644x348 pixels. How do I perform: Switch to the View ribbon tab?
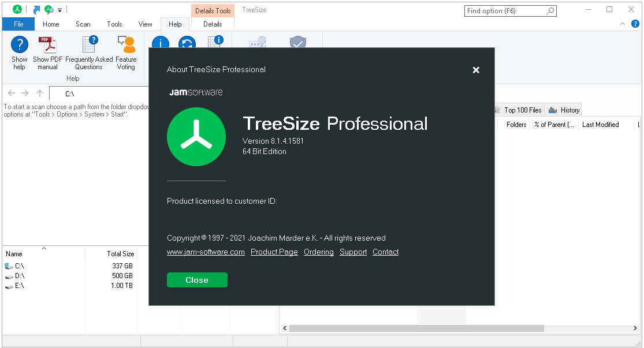pyautogui.click(x=145, y=24)
